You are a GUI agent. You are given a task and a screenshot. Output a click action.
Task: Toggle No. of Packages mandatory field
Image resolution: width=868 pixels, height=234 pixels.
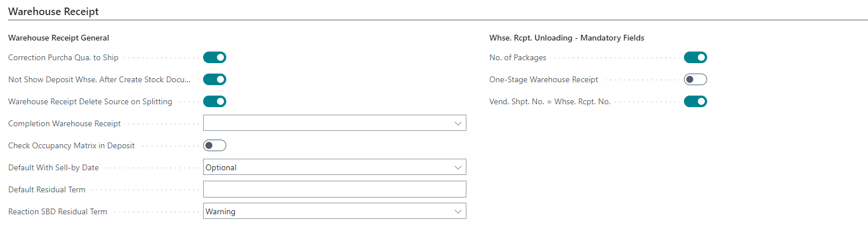pos(695,57)
